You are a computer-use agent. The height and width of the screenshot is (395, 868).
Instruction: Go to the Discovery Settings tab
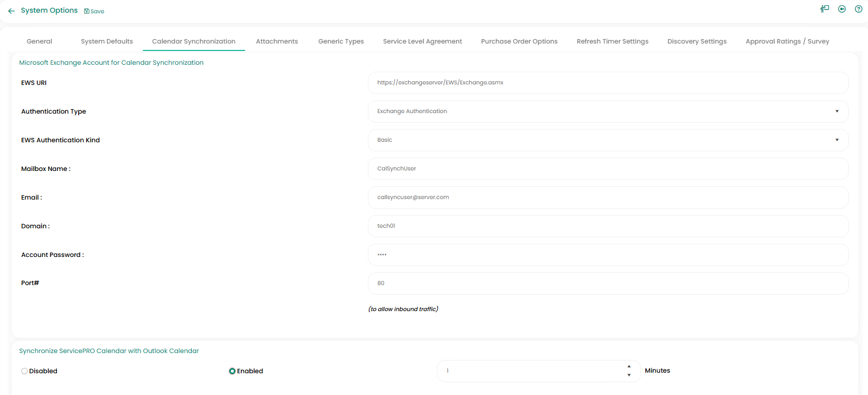coord(696,41)
